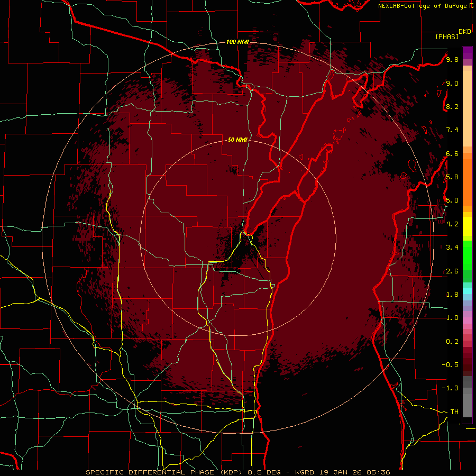Viewport: 476px width, 476px height.
Task: Click the 100 NMI range ring label
Action: coord(237,42)
